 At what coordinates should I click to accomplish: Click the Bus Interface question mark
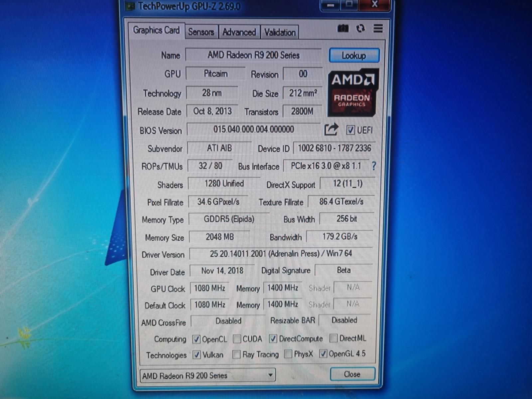pos(374,166)
